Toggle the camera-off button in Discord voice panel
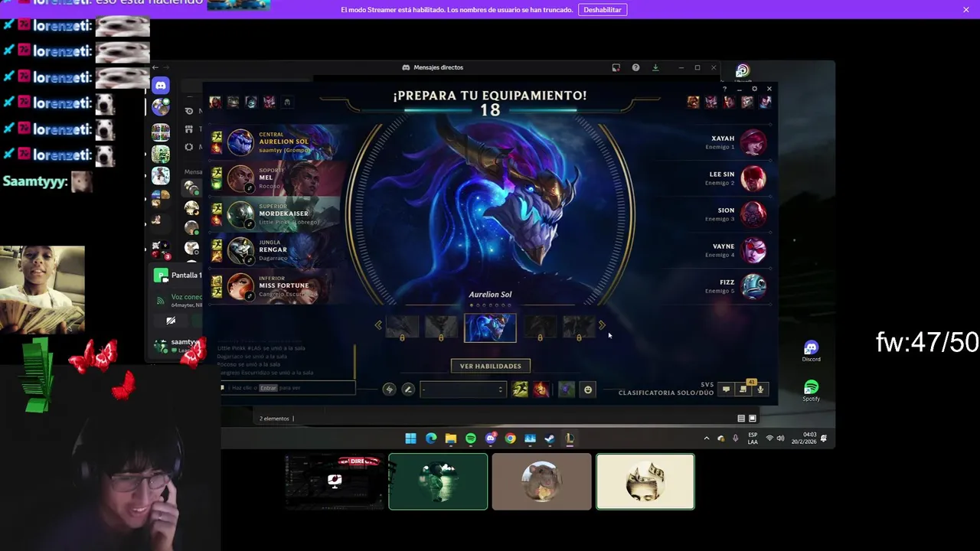Image resolution: width=980 pixels, height=551 pixels. [171, 321]
